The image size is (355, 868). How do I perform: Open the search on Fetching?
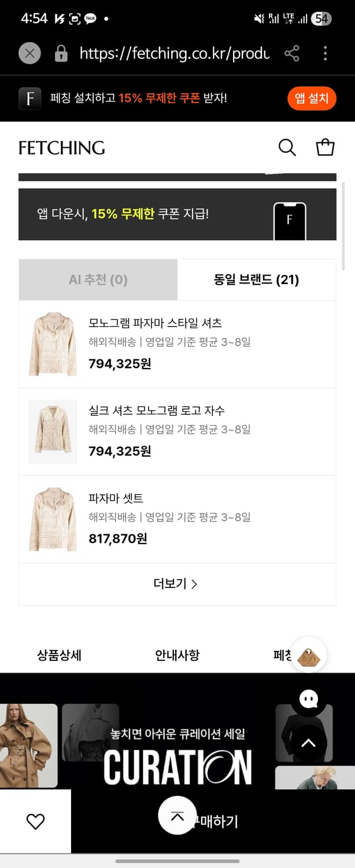(287, 148)
